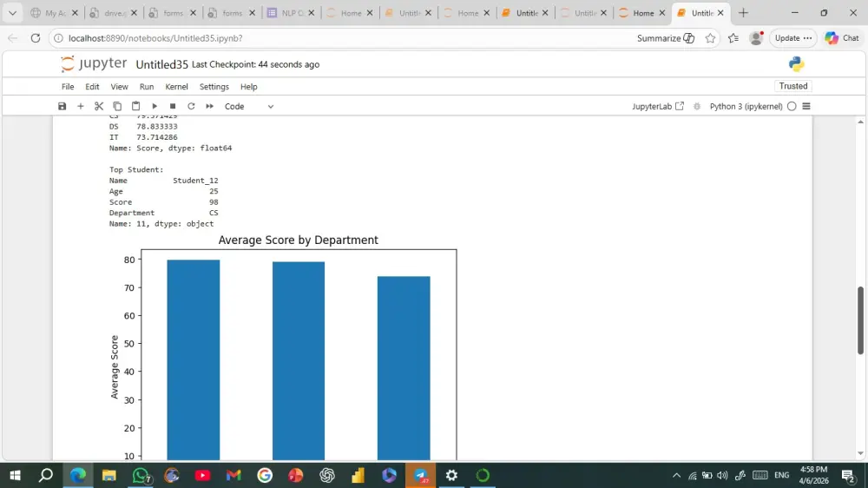868x488 pixels.
Task: Click the scrollbar down arrow
Action: (860, 453)
